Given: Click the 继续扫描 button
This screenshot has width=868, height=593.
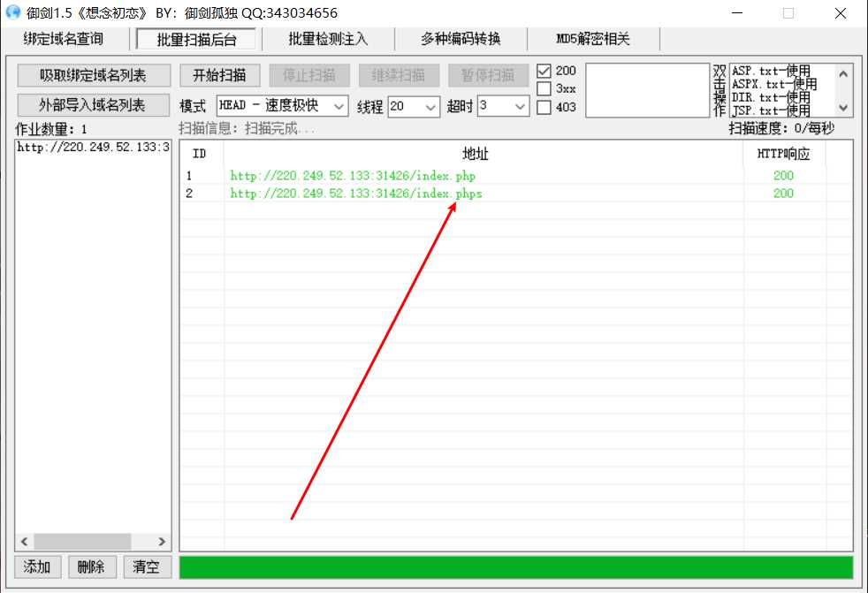Looking at the screenshot, I should [x=399, y=75].
